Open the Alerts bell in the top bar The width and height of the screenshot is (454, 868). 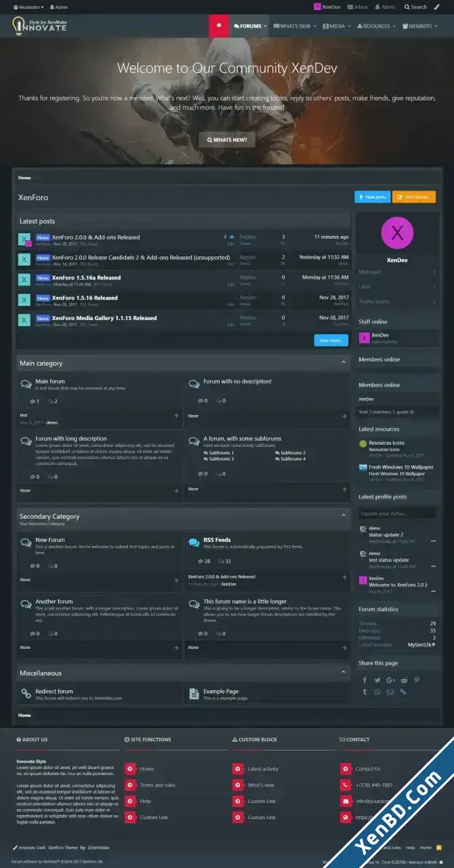tap(385, 7)
